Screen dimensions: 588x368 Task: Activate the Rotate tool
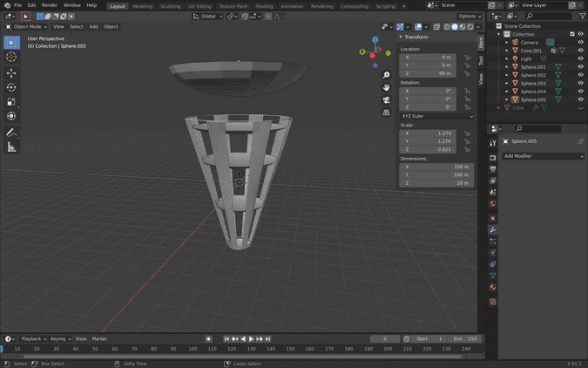[11, 87]
